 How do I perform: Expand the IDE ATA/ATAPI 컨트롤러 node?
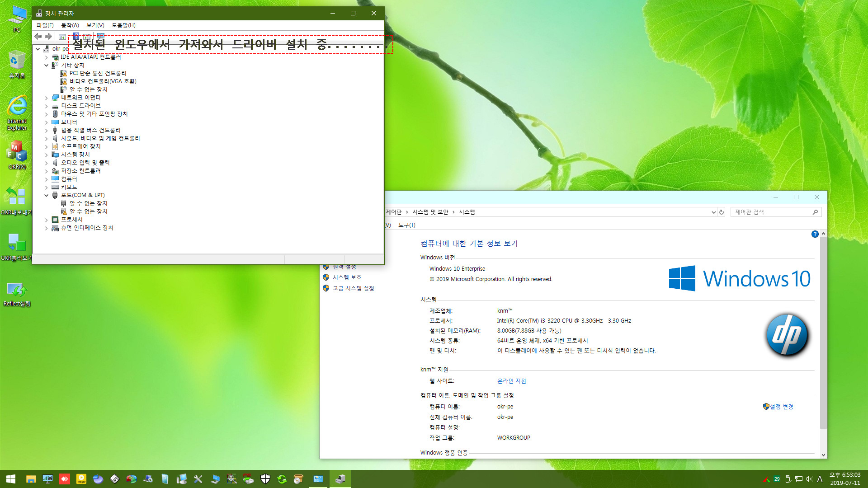(x=46, y=57)
